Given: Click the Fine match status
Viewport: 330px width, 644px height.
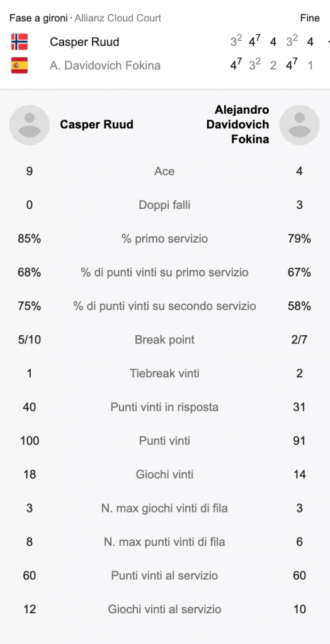Looking at the screenshot, I should coord(310,18).
